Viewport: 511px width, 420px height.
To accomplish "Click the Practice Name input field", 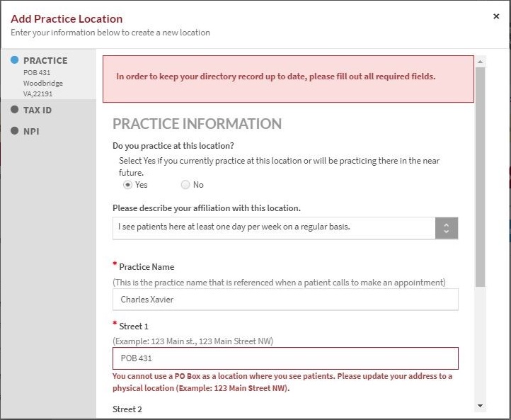I will pos(285,300).
